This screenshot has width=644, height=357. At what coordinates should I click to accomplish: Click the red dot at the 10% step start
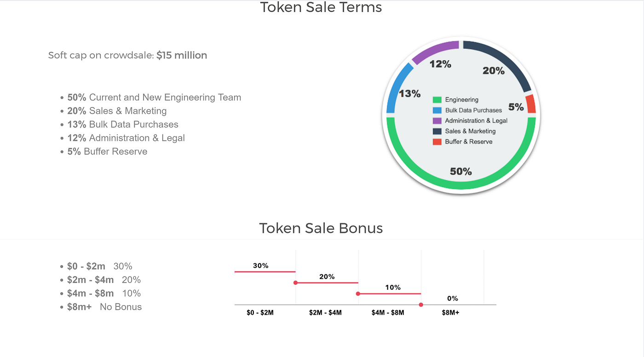pos(358,293)
